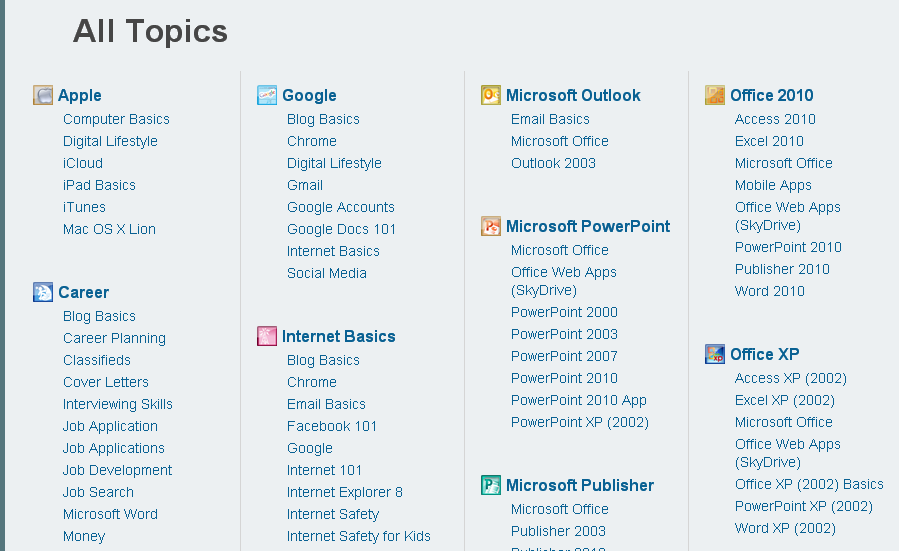Click the Apple topic icon
The image size is (899, 551).
43,95
